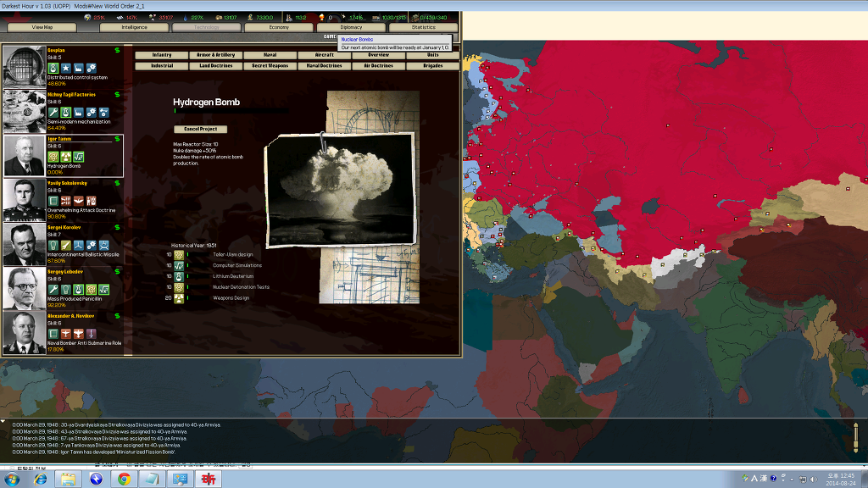Select Alexander A. Novikov's portrait
This screenshot has width=868, height=488.
[25, 332]
